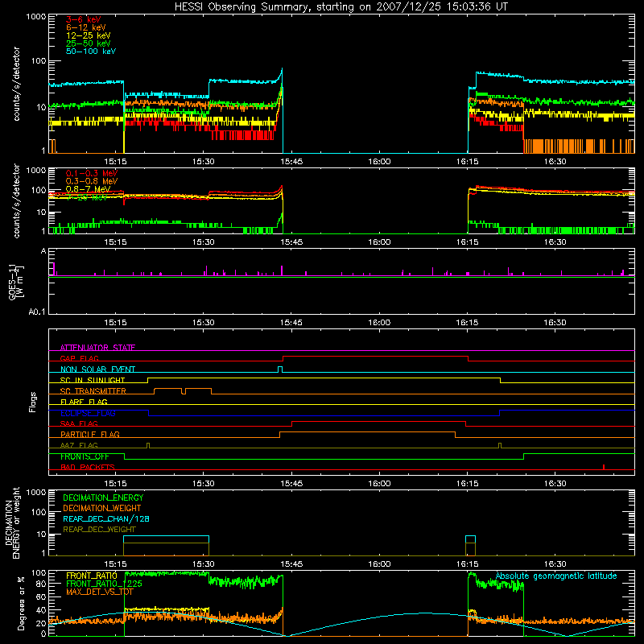Click the 15:45 tick below the GOES panel

pos(291,323)
